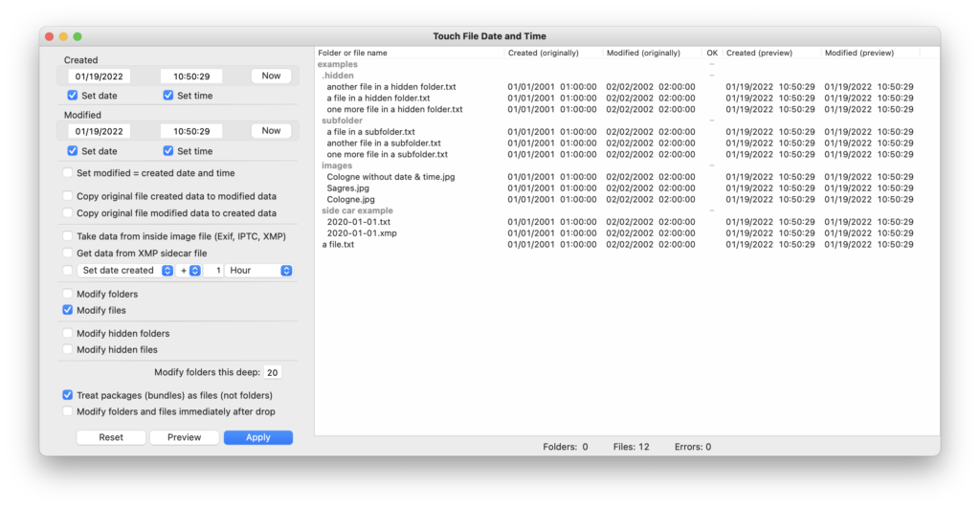This screenshot has height=508, width=980.
Task: Click the offset amount field showing 1
Action: 213,270
